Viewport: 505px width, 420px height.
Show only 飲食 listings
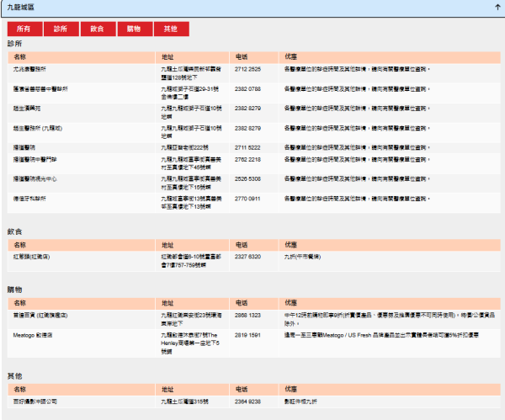tap(98, 29)
